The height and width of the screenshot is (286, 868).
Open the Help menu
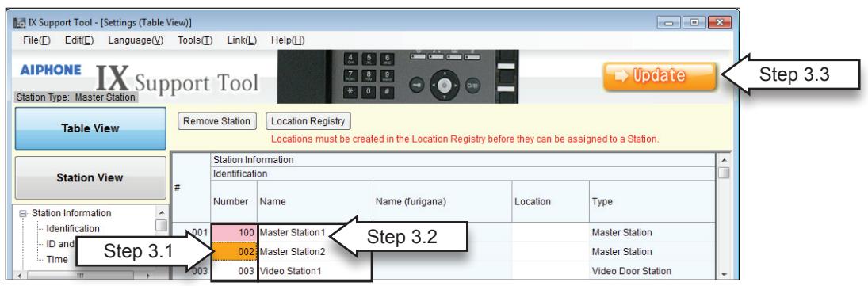(287, 40)
